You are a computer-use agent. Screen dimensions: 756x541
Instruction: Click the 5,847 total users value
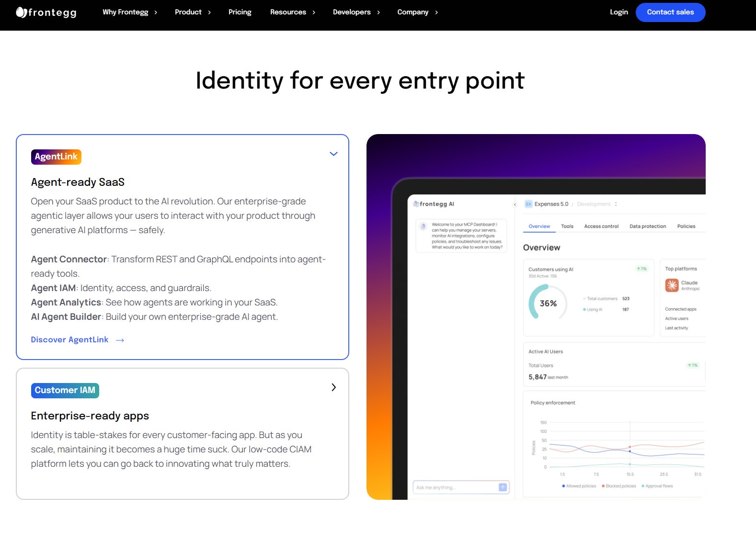pos(538,377)
